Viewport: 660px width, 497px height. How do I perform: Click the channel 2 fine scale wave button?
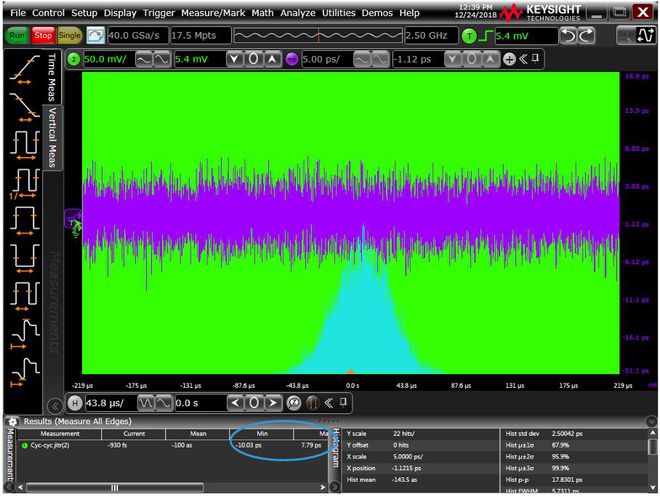[162, 59]
